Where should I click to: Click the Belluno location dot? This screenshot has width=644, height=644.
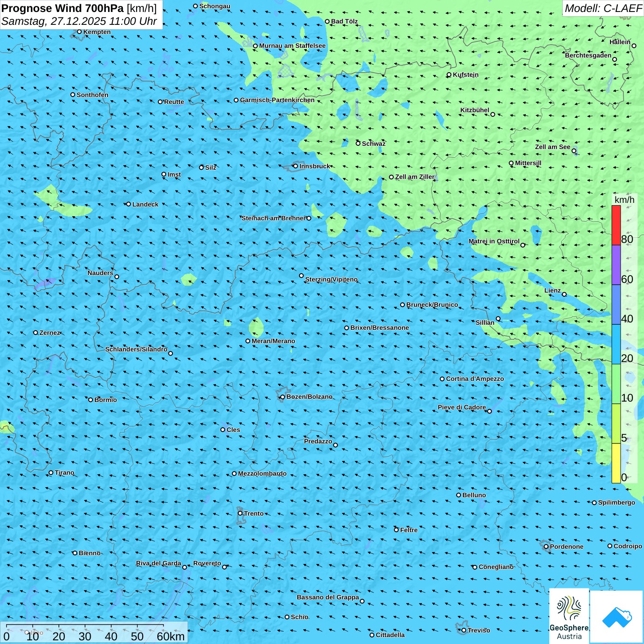[459, 495]
